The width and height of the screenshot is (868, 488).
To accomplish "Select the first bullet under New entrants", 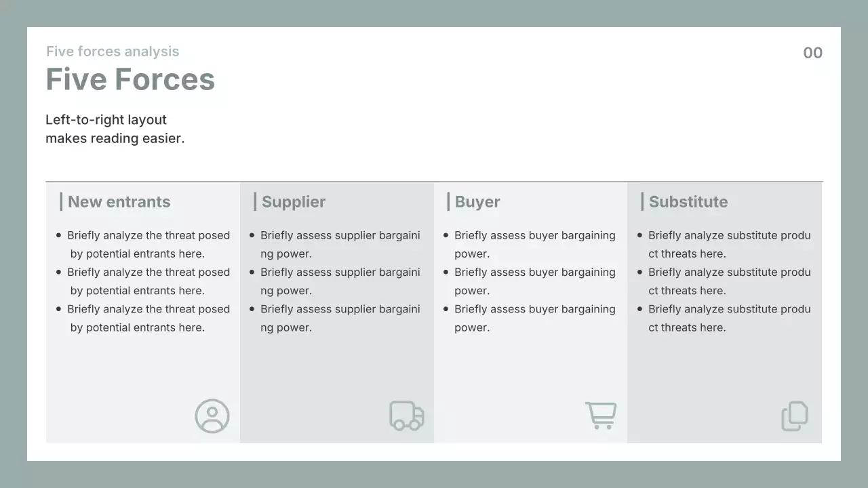I will tap(148, 245).
